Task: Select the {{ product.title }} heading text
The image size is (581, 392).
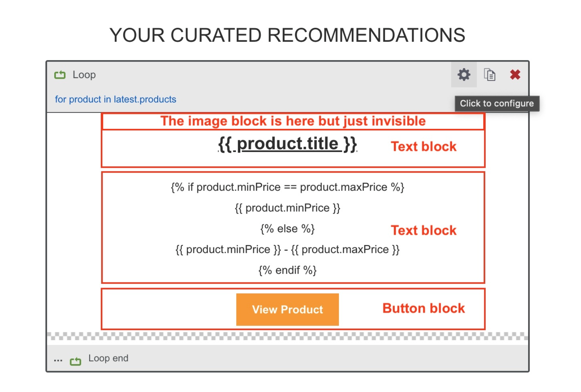Action: pos(287,144)
